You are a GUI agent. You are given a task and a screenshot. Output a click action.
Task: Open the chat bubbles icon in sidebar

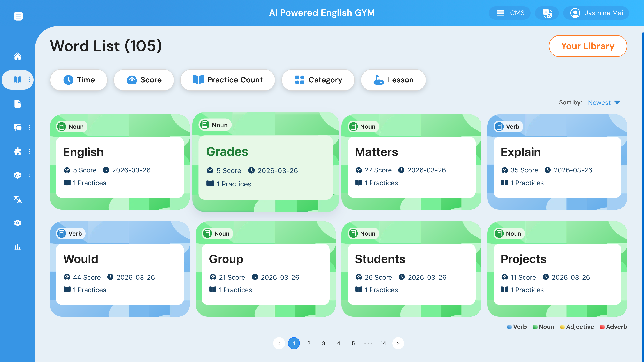pyautogui.click(x=18, y=127)
